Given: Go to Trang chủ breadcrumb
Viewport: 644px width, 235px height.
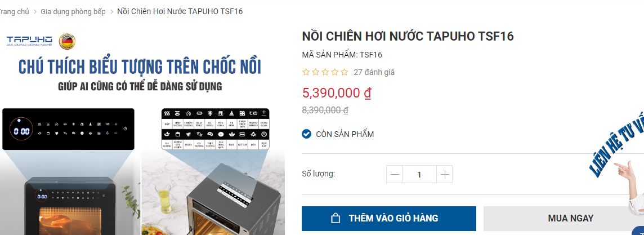Looking at the screenshot, I should coord(15,11).
